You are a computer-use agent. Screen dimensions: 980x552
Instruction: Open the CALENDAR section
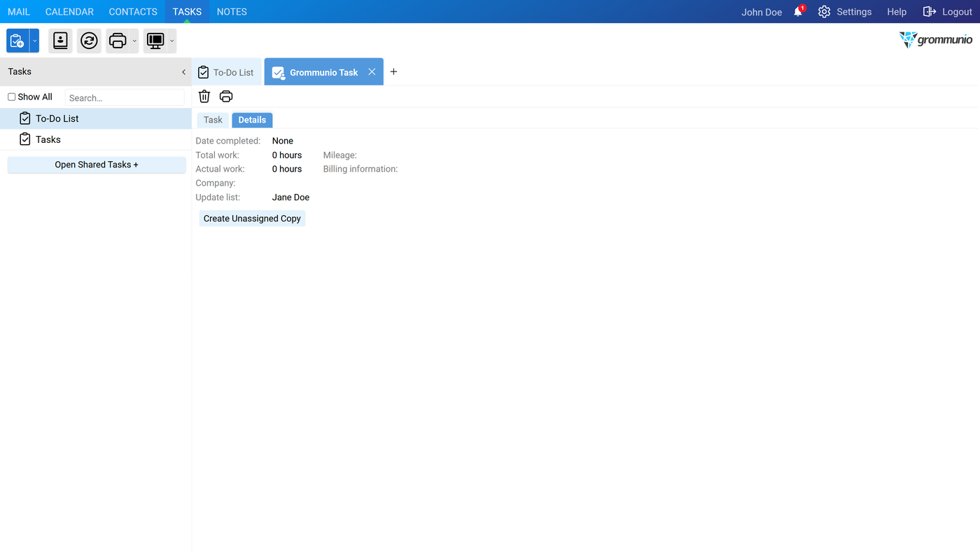69,12
